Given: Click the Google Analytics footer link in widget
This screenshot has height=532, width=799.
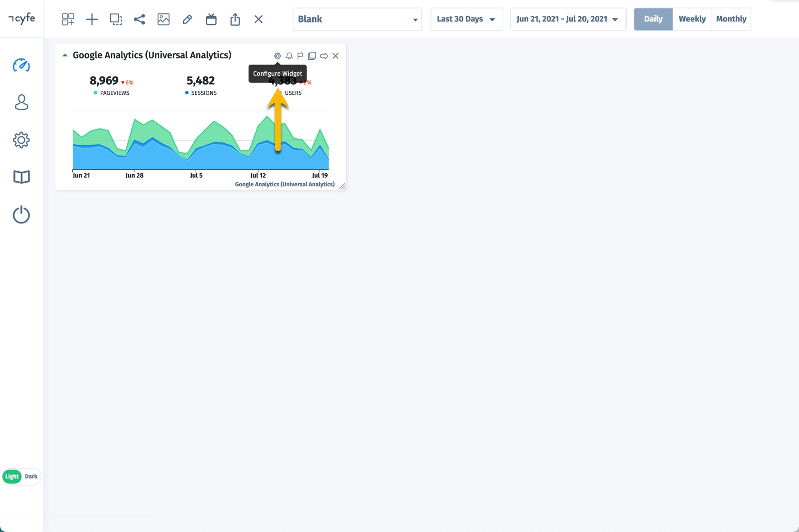Looking at the screenshot, I should (285, 184).
